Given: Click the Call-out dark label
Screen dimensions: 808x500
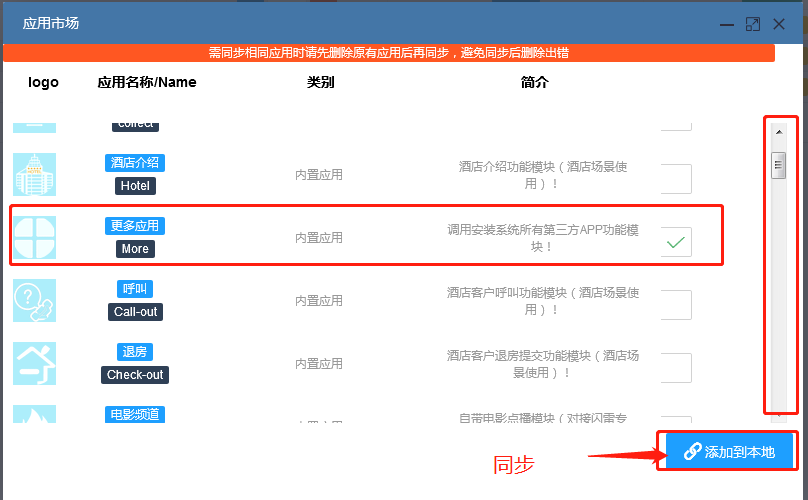Looking at the screenshot, I should (135, 312).
